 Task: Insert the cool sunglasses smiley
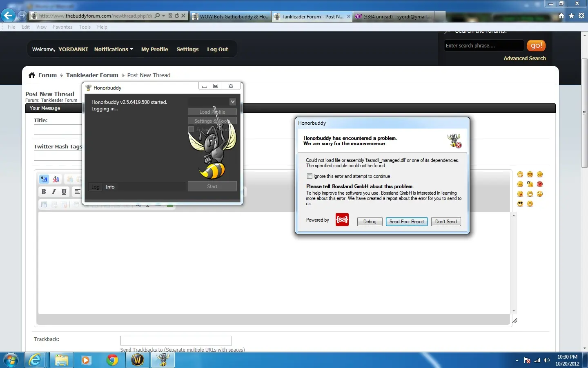pos(520,204)
